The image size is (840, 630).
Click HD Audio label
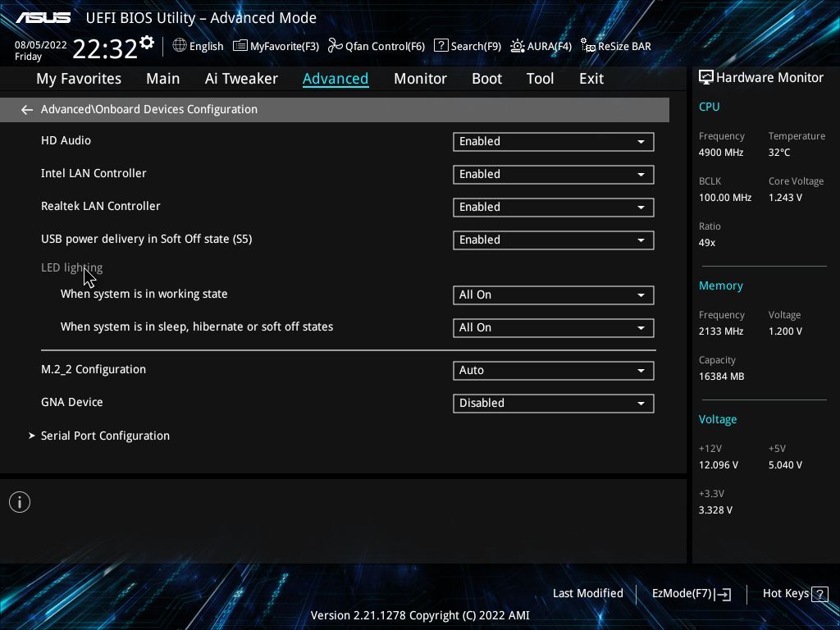pyautogui.click(x=66, y=140)
